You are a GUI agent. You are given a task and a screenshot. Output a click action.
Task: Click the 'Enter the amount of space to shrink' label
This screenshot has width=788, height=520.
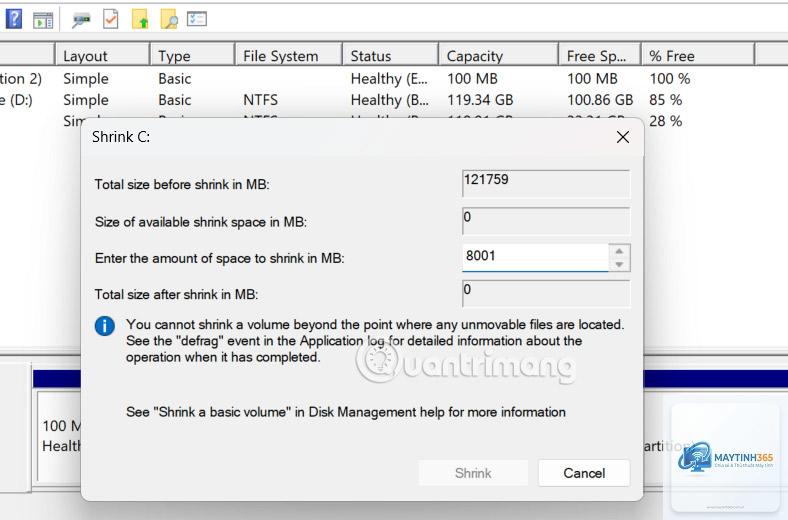(220, 258)
